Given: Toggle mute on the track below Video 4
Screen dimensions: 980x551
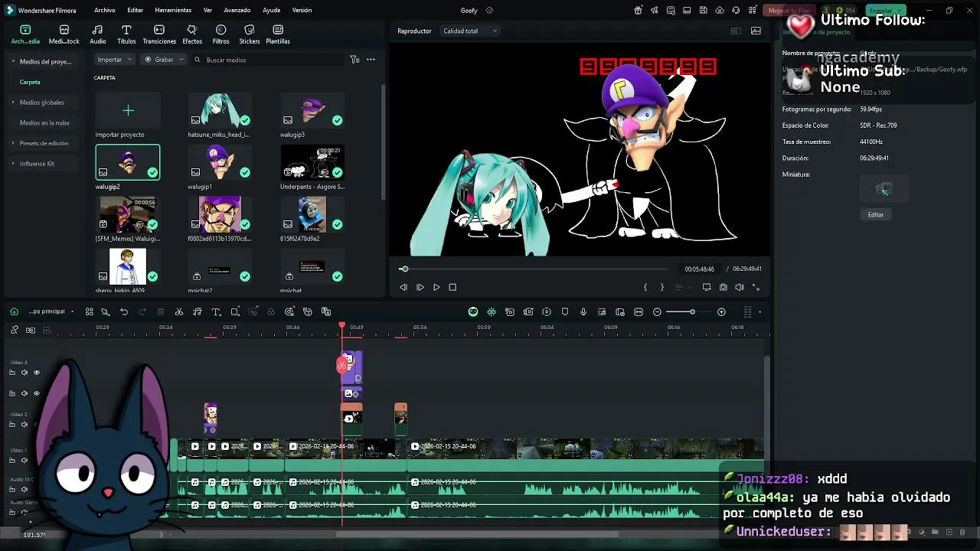Looking at the screenshot, I should click(24, 393).
